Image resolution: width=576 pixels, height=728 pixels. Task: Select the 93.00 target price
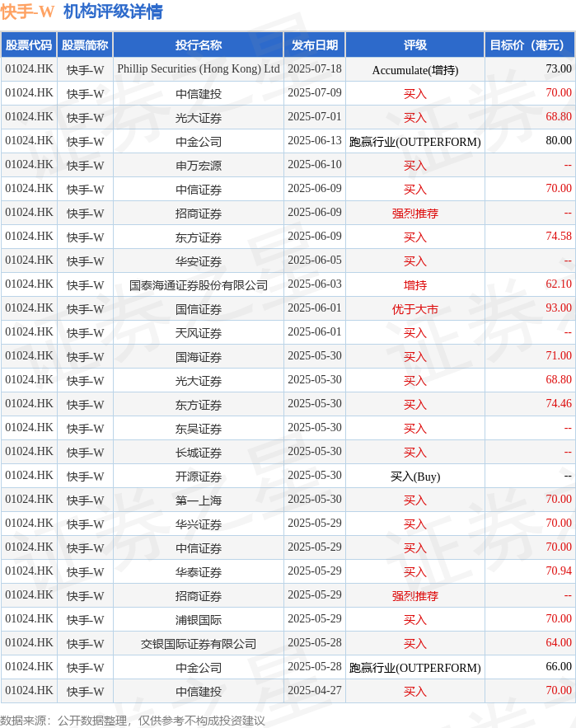pyautogui.click(x=559, y=308)
